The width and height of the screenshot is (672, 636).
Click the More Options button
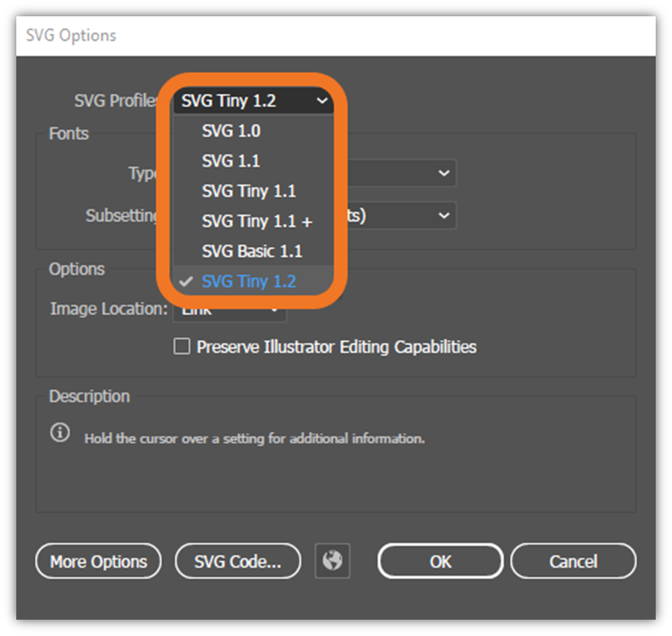click(x=99, y=561)
